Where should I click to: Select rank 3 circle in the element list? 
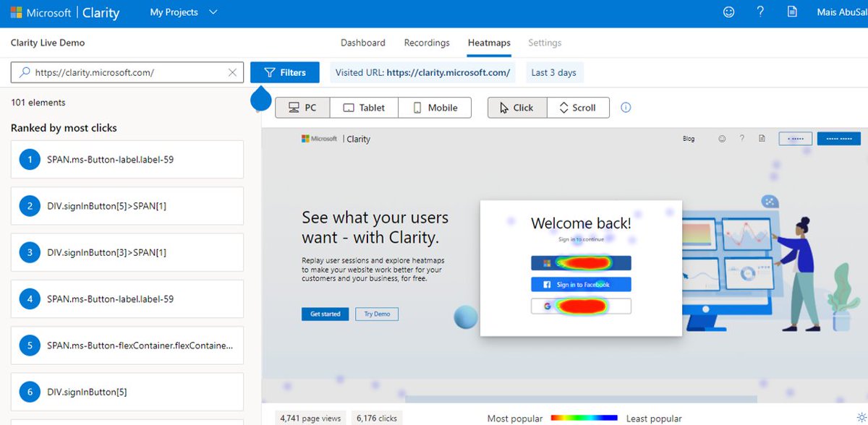(x=30, y=252)
